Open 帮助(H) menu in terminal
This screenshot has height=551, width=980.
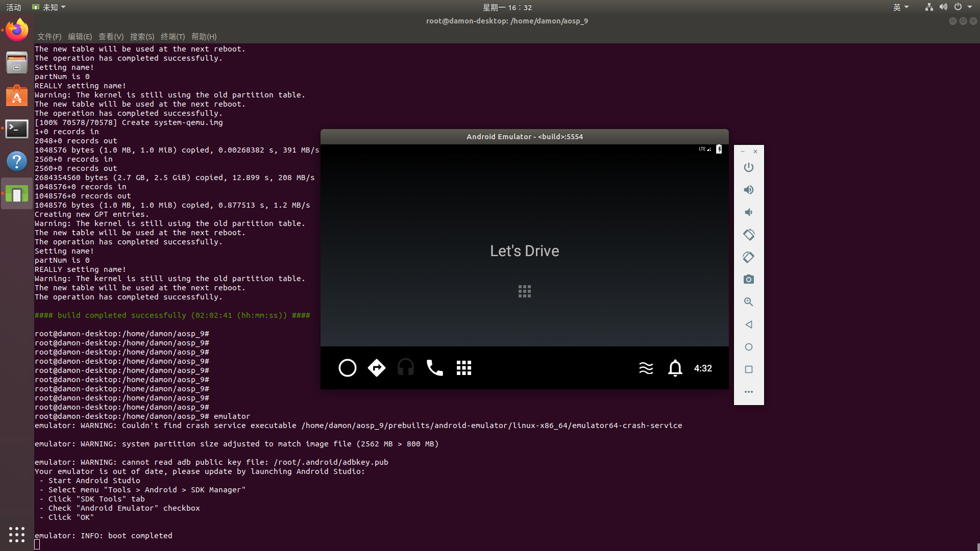204,37
